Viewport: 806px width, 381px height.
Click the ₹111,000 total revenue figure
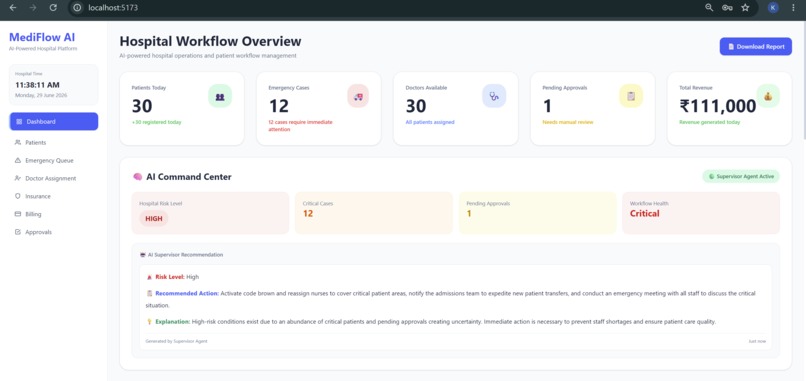[718, 106]
